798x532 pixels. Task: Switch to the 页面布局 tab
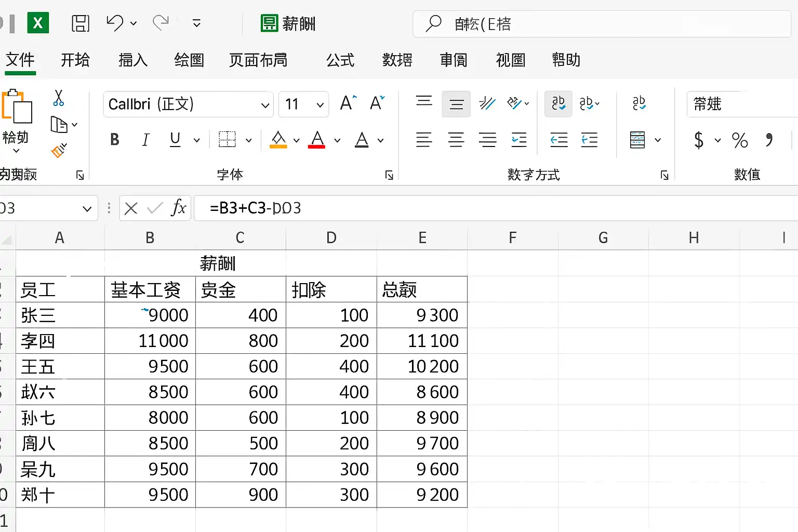pyautogui.click(x=258, y=60)
